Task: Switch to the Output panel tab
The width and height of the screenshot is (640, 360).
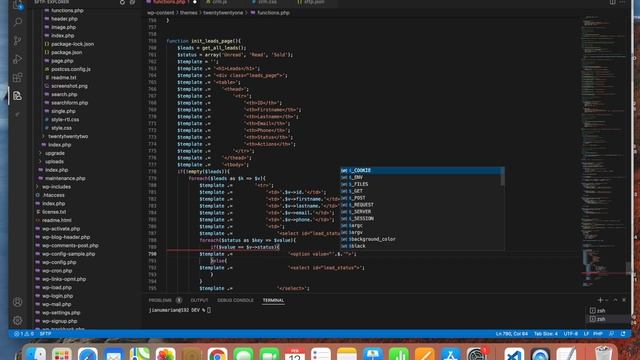Action: (199, 300)
